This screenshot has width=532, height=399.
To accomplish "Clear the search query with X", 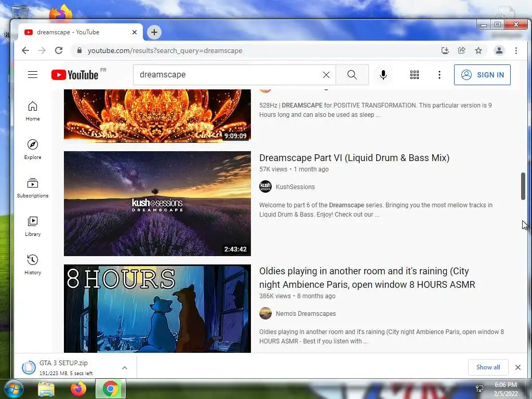I will pos(326,75).
